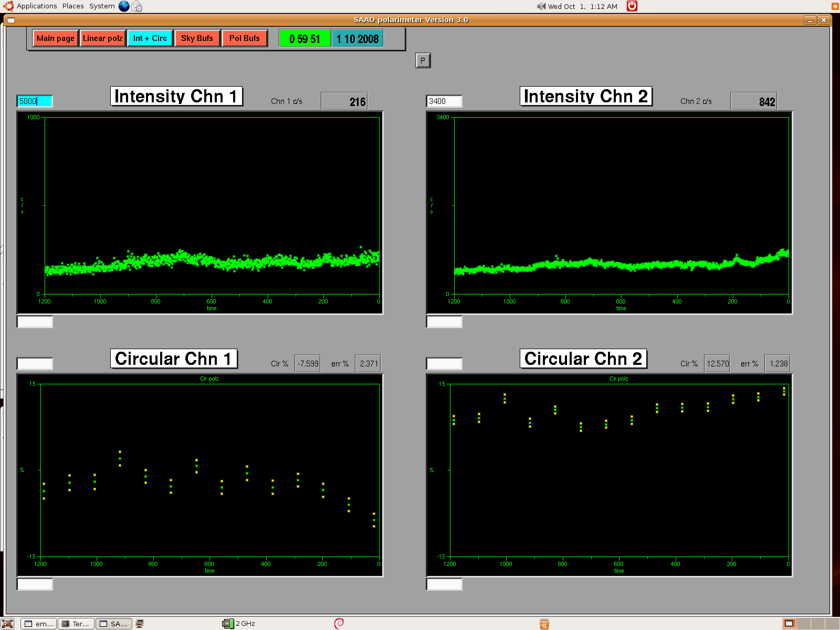Click the Intensity Chn 2 title label

point(586,96)
